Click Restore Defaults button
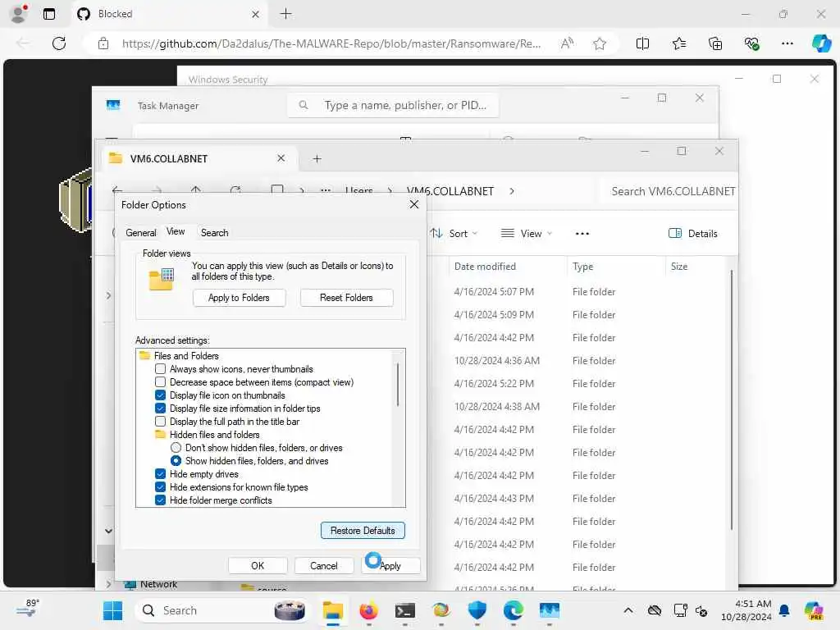This screenshot has width=840, height=630. [363, 531]
